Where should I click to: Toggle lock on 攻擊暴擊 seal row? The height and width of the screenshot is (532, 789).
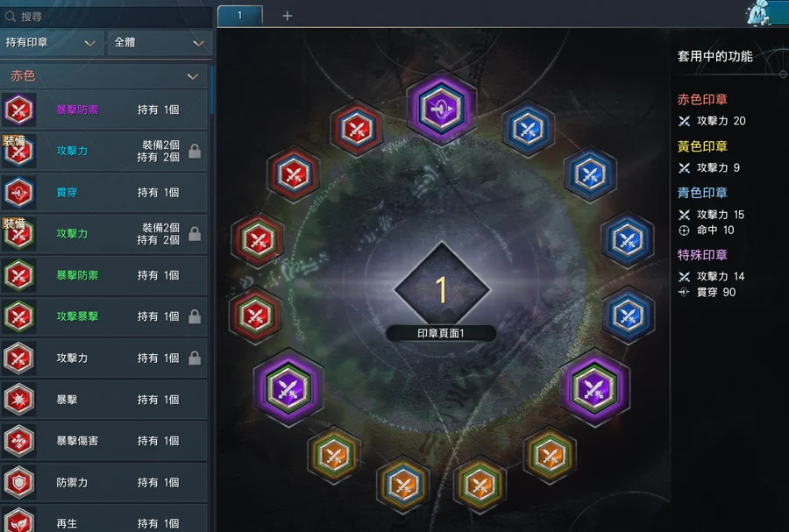(195, 316)
